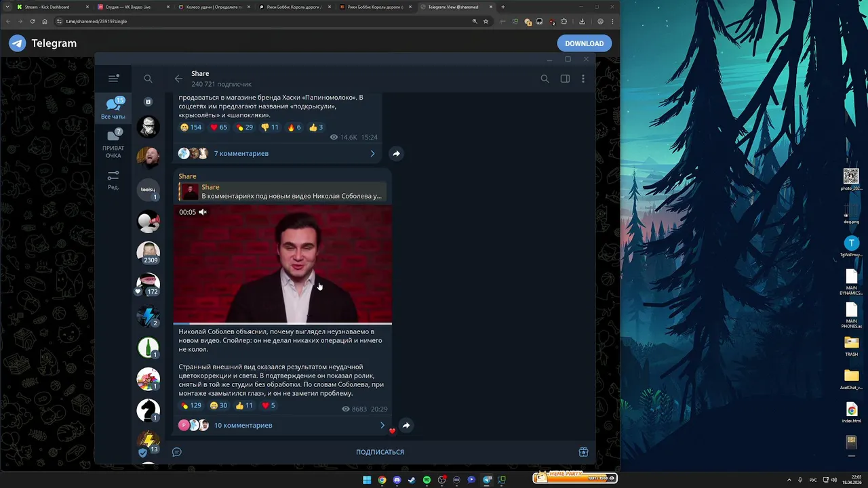
Task: Open the Nikolay Sobolev video
Action: coord(283,264)
